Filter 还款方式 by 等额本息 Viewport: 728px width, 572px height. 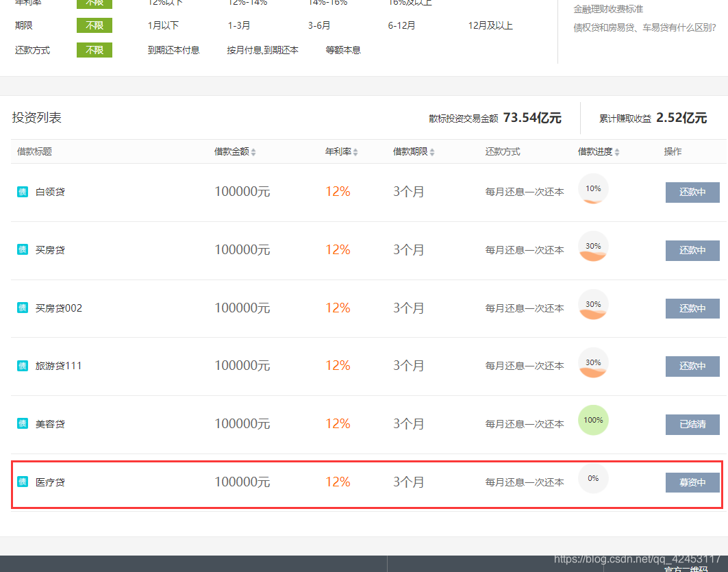[x=343, y=50]
